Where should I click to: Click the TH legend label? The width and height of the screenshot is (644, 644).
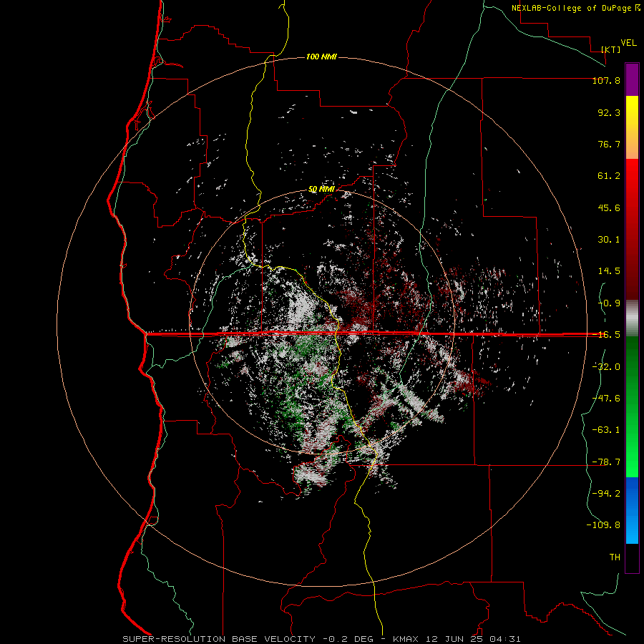pos(615,557)
